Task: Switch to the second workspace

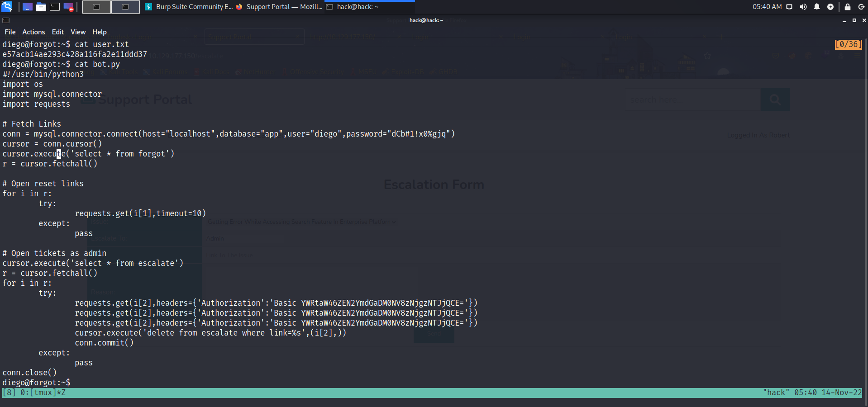Action: 125,7
